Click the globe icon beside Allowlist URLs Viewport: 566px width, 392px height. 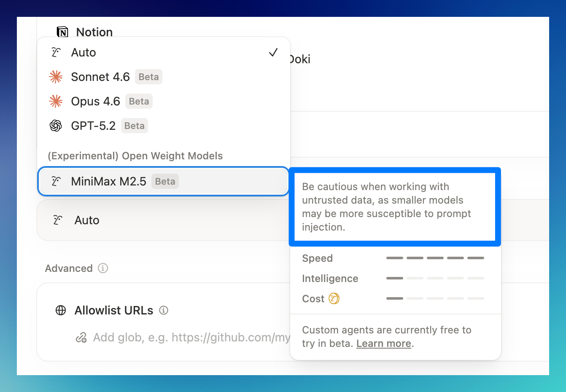coord(61,311)
